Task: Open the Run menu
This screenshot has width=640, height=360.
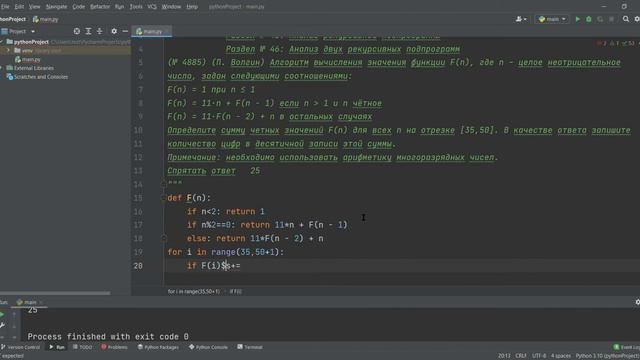Action: (x=119, y=7)
